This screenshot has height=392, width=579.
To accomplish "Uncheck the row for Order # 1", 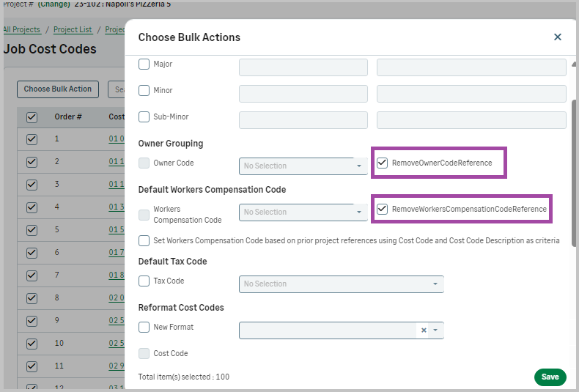I will [x=32, y=139].
